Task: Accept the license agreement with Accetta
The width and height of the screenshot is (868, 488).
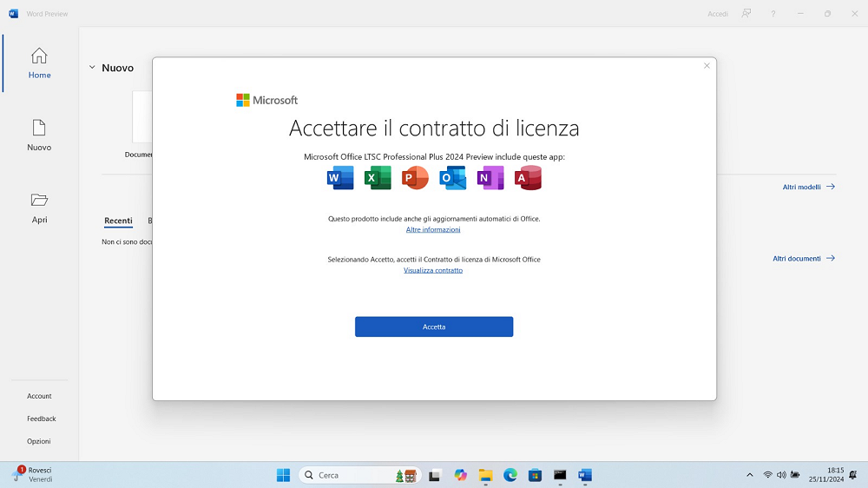Action: [434, 326]
